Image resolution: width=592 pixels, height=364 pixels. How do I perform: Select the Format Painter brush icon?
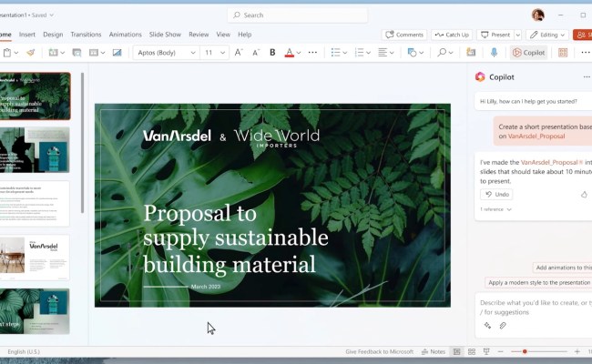(x=31, y=53)
